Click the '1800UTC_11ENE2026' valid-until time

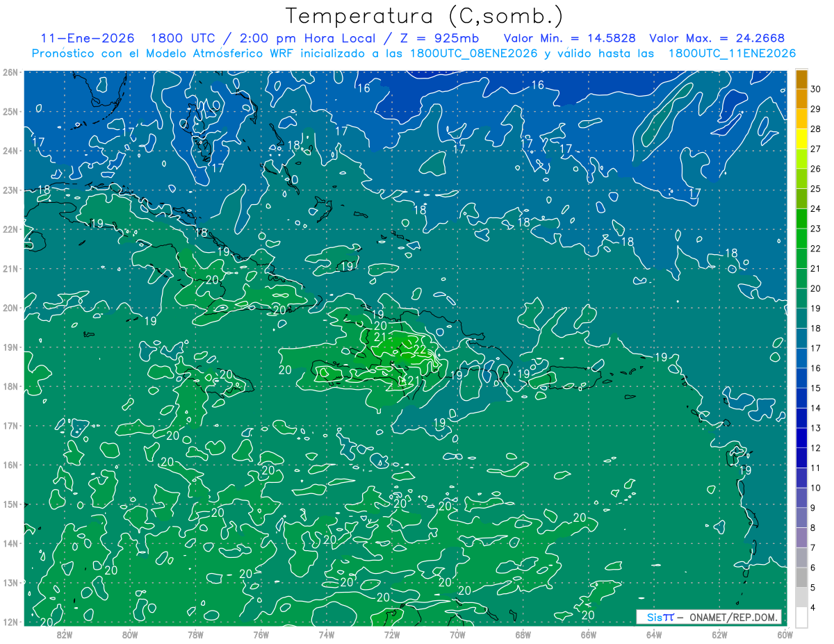click(x=732, y=53)
